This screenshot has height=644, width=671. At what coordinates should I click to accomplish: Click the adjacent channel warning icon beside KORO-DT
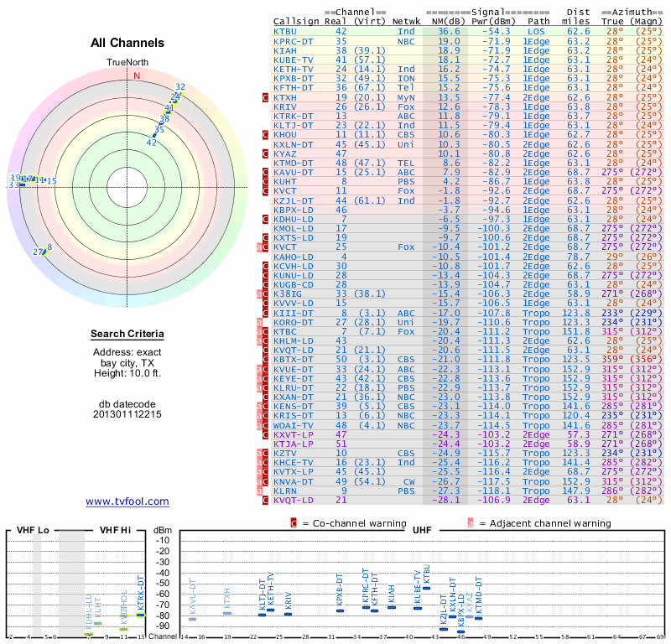pos(259,322)
